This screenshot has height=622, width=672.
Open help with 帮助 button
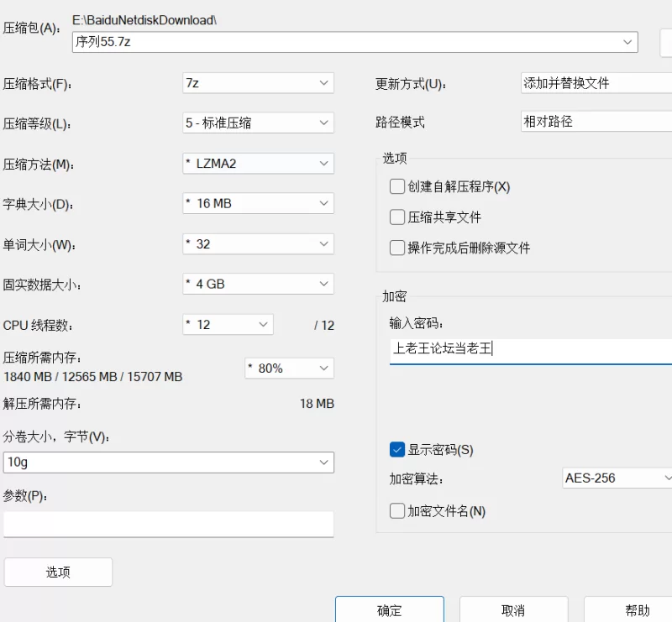628,610
